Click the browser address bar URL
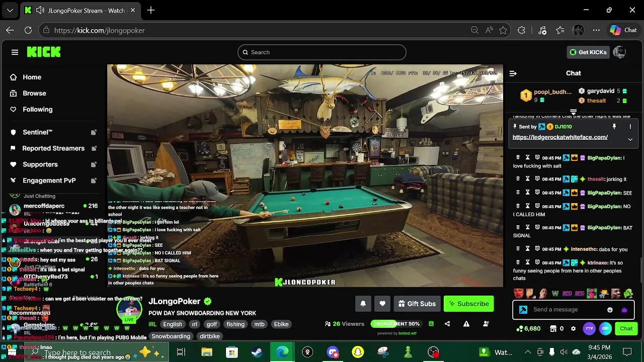 pos(100,30)
